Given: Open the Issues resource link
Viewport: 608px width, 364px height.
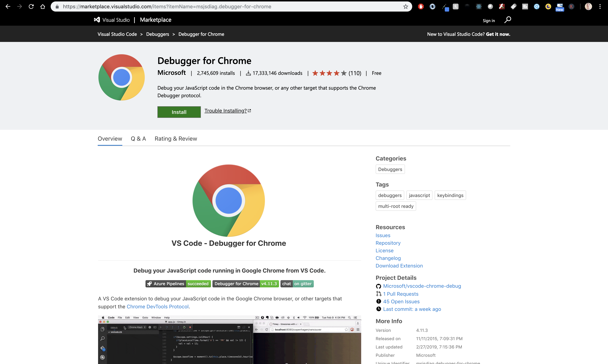Looking at the screenshot, I should click(x=383, y=235).
